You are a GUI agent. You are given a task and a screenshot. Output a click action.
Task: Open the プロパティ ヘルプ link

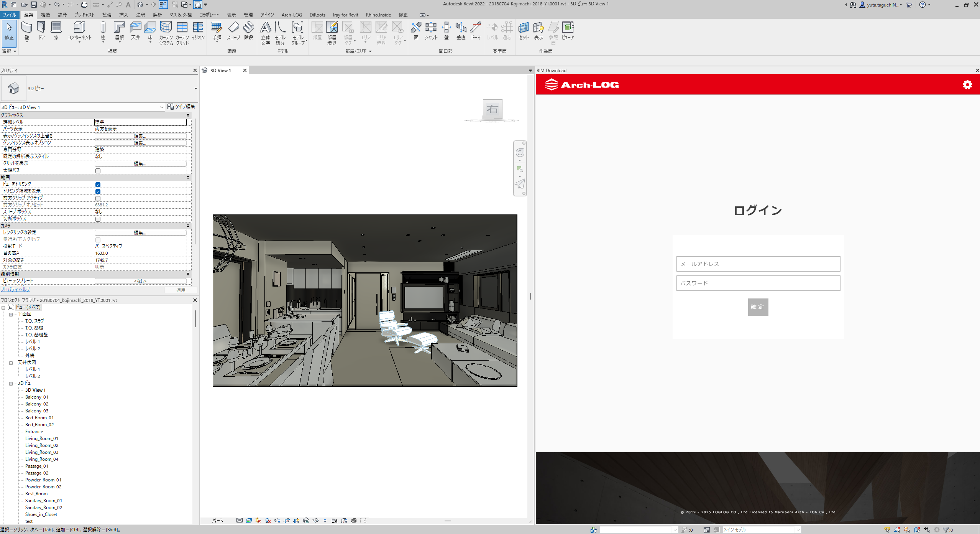(x=15, y=290)
